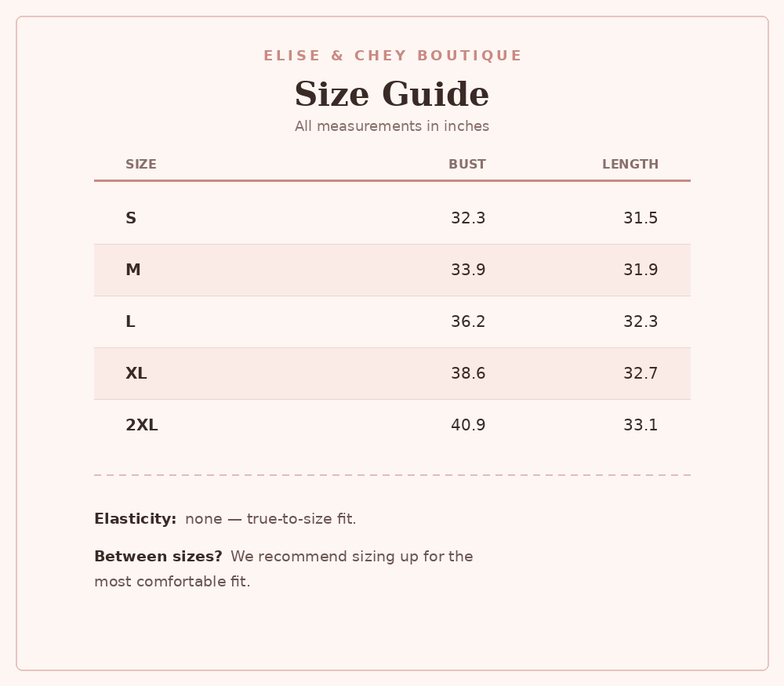The image size is (784, 686).
Task: Click the 2XL size row label
Action: pos(141,425)
